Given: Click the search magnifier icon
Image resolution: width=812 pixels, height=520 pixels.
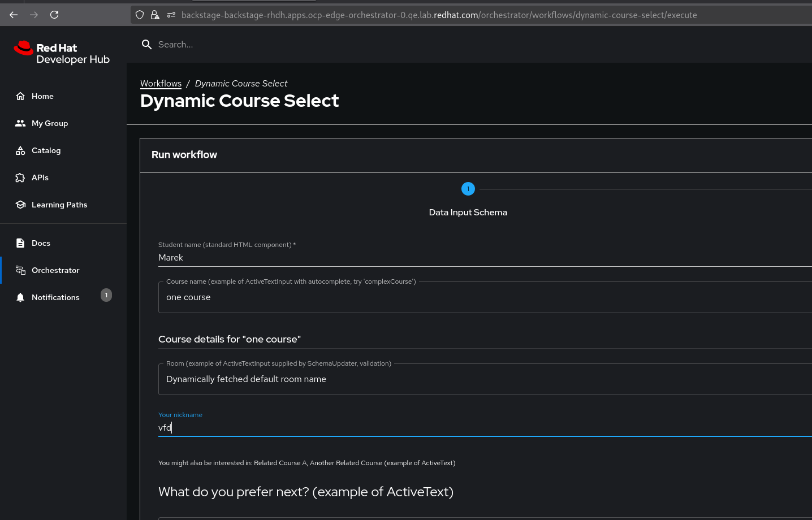Looking at the screenshot, I should (x=146, y=45).
